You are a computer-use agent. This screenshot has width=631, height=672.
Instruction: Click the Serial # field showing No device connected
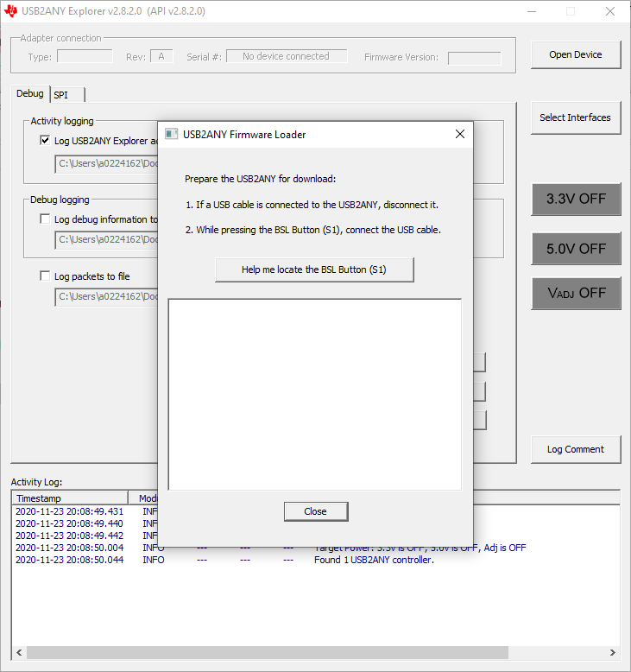(x=287, y=56)
